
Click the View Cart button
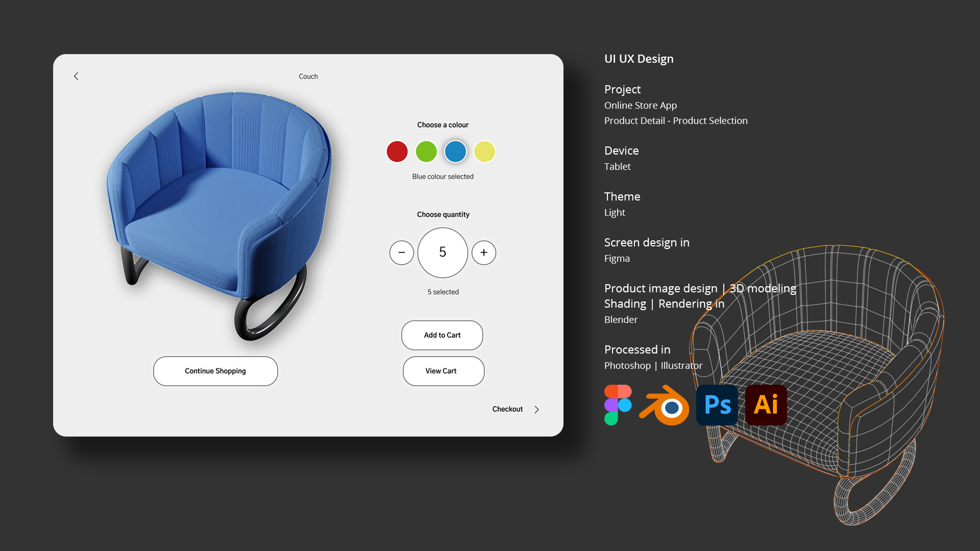click(443, 371)
